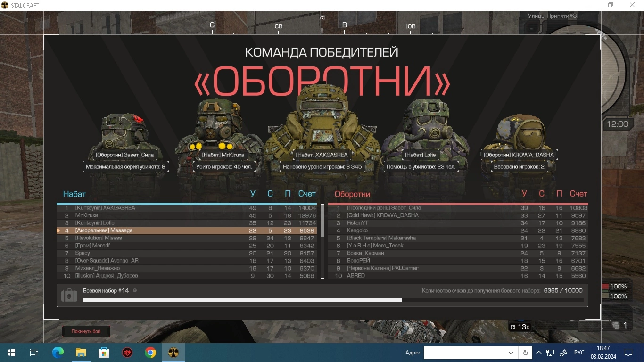Select the [illusion] Андрей_Дубарев row

(x=187, y=276)
